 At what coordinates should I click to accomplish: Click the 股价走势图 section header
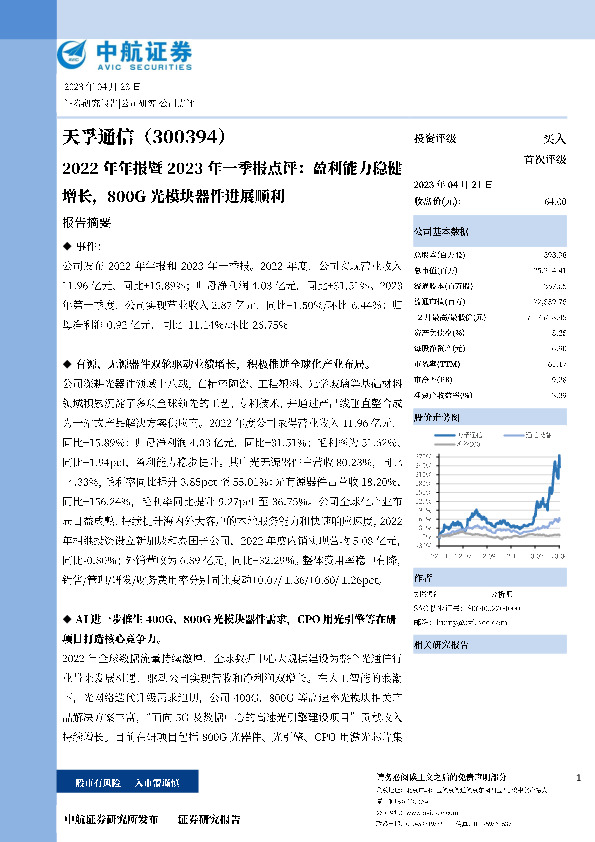click(x=490, y=417)
